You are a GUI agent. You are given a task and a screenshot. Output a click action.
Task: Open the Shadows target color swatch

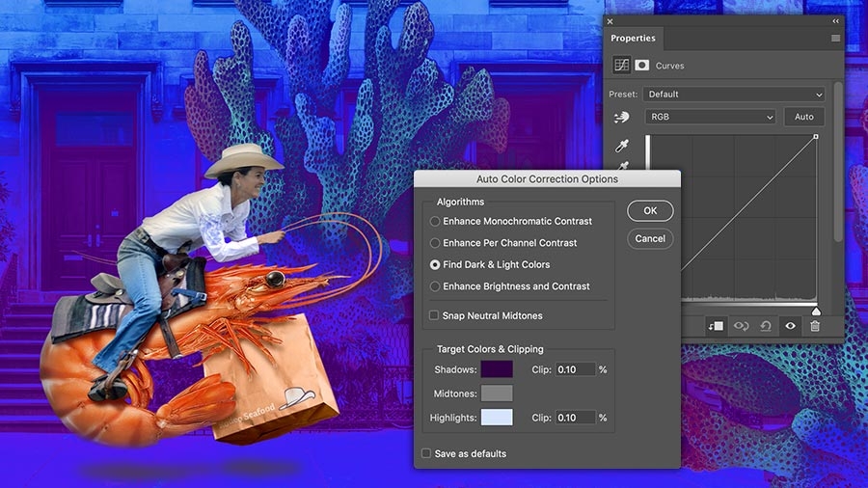497,369
